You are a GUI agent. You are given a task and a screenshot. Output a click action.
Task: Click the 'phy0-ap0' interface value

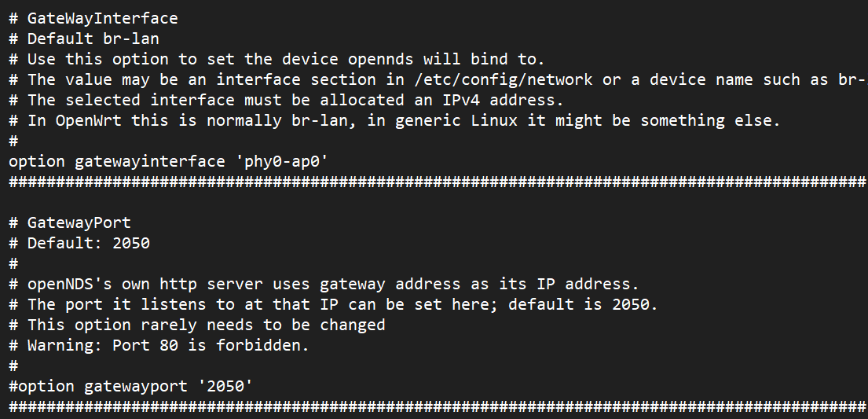pos(282,161)
